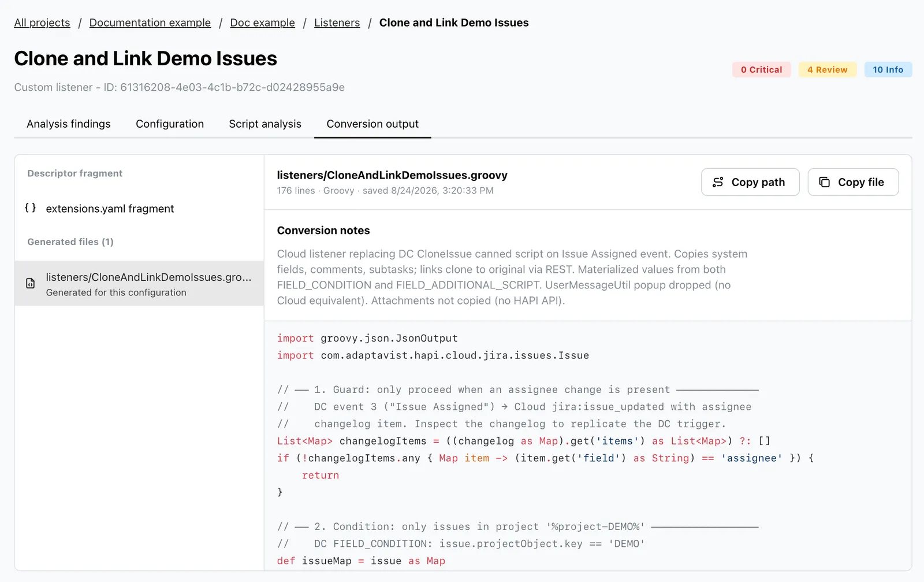Viewport: 924px width, 582px height.
Task: Click the 10 Info badge
Action: [x=888, y=69]
